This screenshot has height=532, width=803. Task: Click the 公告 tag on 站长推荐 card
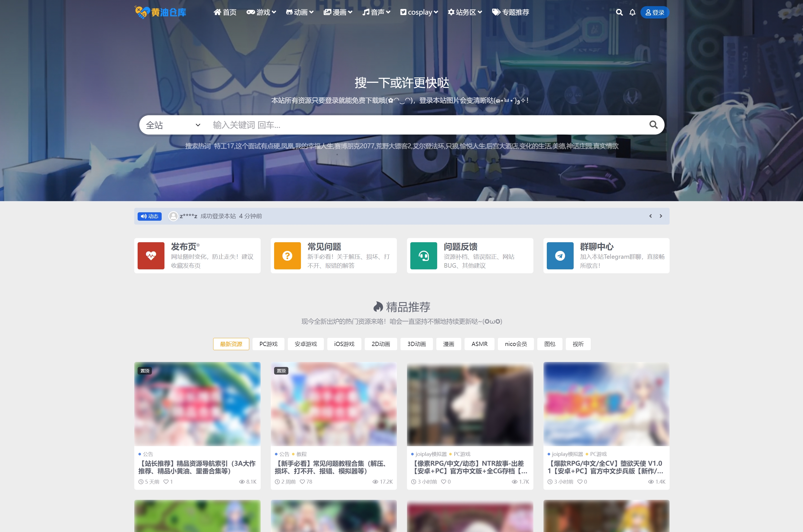pyautogui.click(x=148, y=454)
